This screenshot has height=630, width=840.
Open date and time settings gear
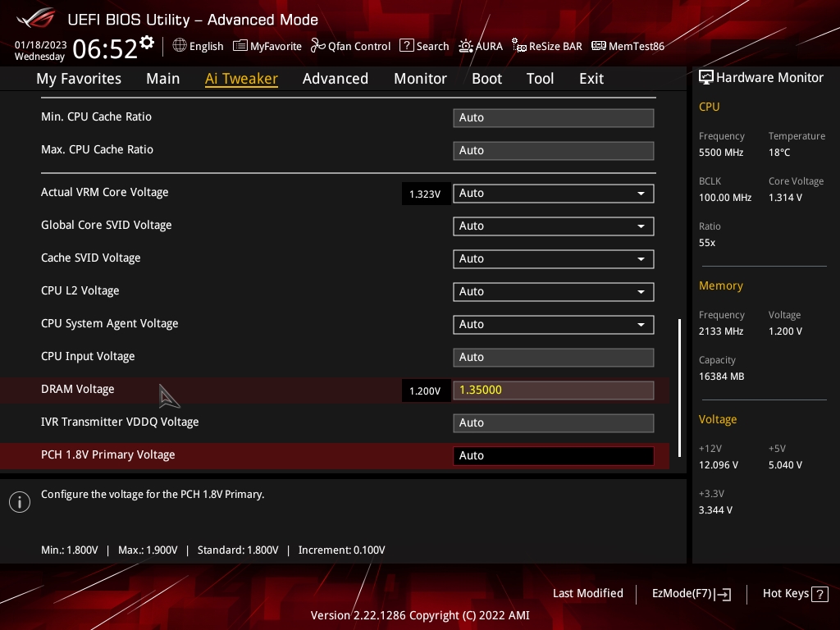coord(147,43)
